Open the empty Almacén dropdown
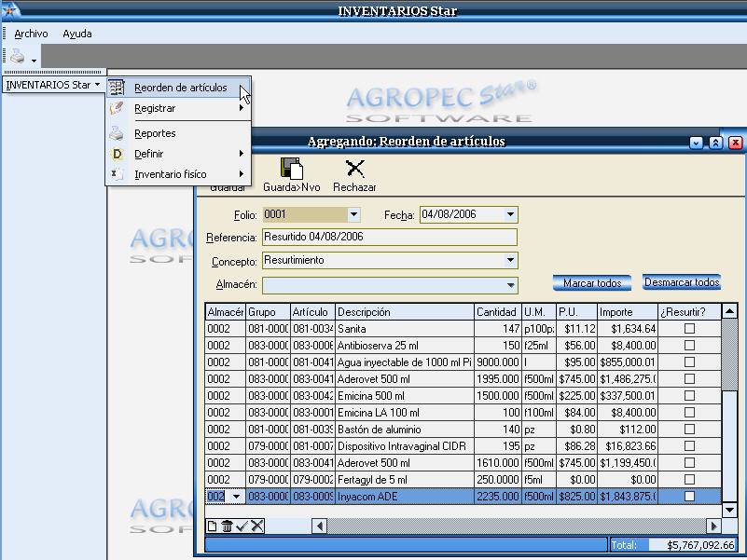Image resolution: width=747 pixels, height=560 pixels. (x=510, y=285)
